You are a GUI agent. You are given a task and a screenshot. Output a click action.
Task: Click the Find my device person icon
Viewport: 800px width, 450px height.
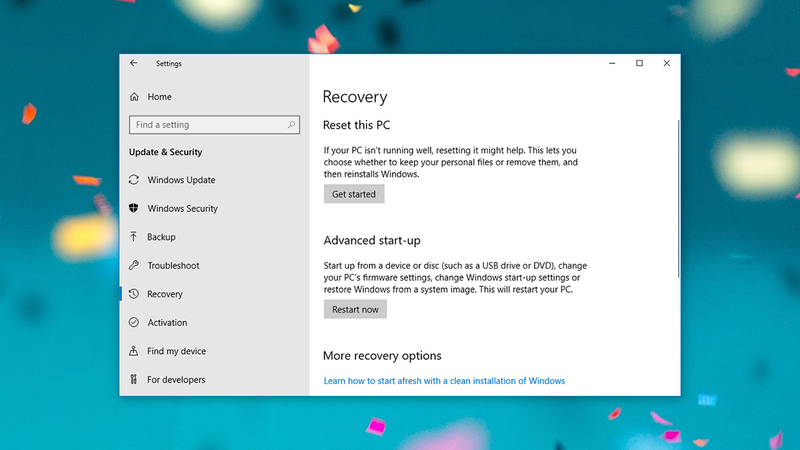134,351
